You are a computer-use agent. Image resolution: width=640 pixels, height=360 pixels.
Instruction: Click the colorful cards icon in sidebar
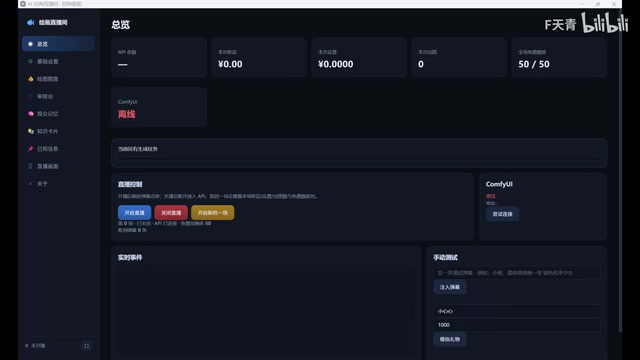31,131
